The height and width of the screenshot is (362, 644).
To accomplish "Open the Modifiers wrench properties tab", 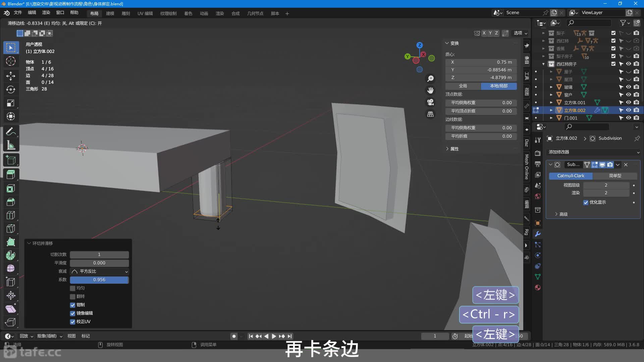I will 538,234.
